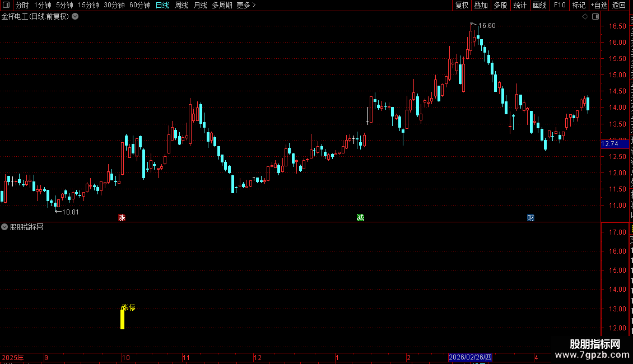
Task: Select the 60分钟 period
Action: click(x=139, y=5)
